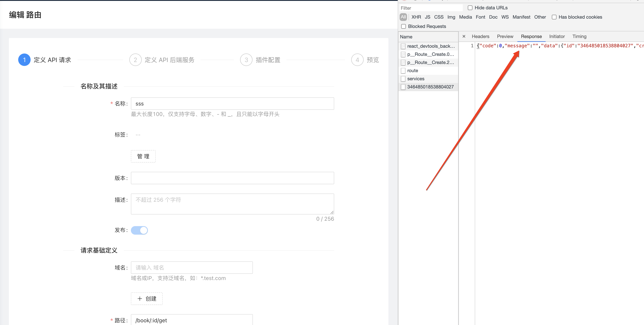This screenshot has width=644, height=325.
Task: Select the All filter type
Action: click(x=403, y=17)
